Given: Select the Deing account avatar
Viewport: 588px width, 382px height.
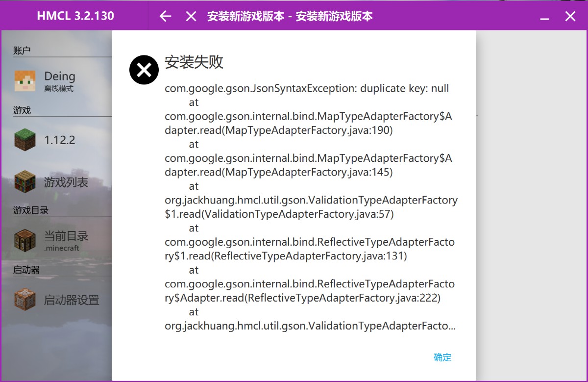Looking at the screenshot, I should coord(25,81).
